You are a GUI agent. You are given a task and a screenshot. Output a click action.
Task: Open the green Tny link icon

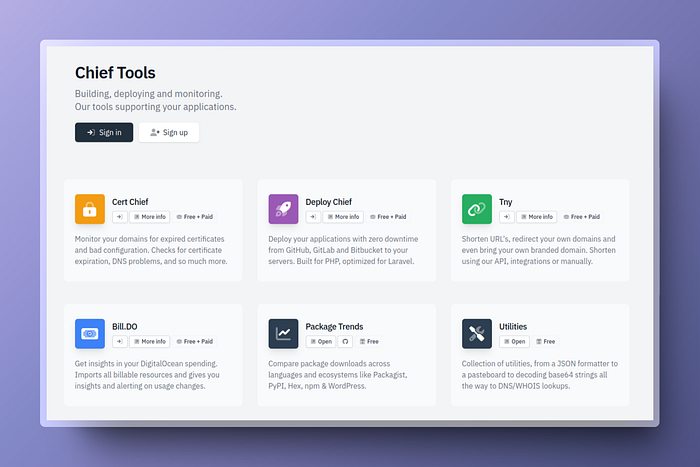[x=477, y=209]
